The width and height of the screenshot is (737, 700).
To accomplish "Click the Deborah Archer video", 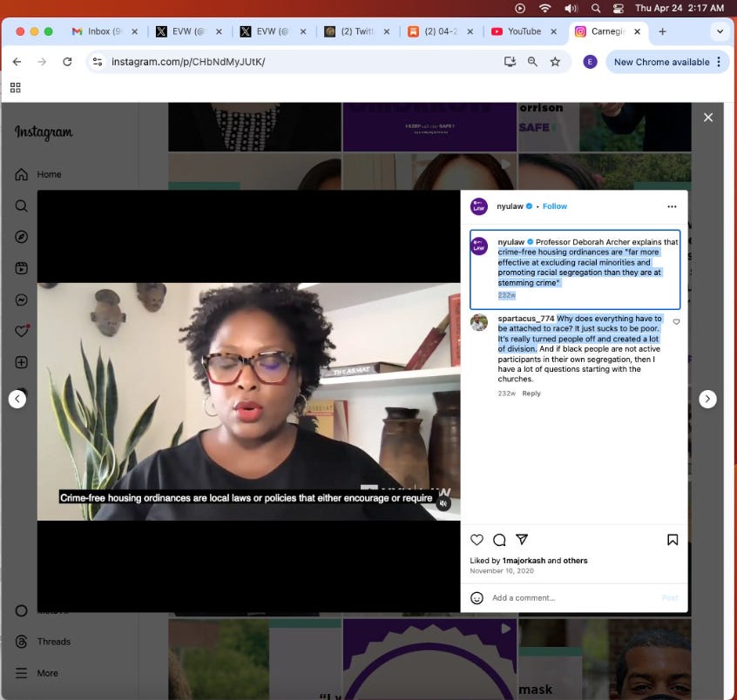I will tap(248, 401).
